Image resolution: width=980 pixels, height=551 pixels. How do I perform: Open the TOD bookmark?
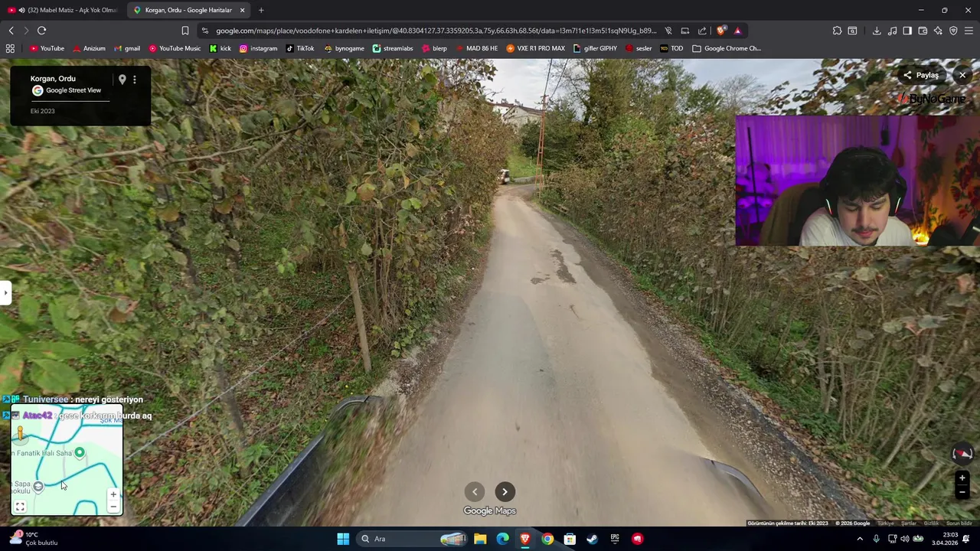pos(671,48)
